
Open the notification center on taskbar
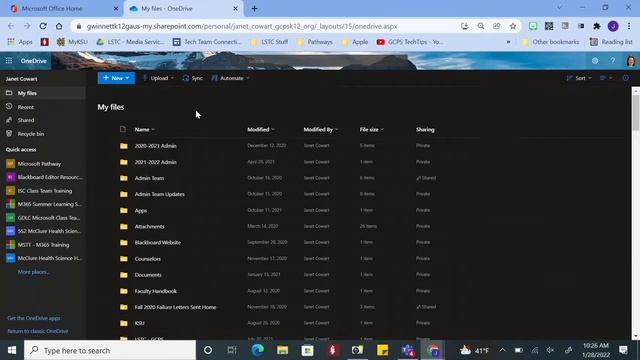(x=623, y=350)
